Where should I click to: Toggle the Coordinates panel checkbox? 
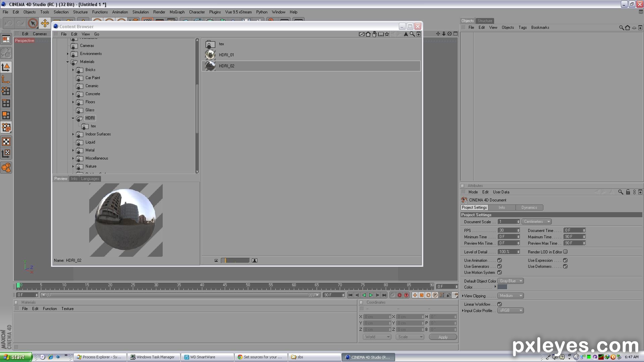point(361,302)
